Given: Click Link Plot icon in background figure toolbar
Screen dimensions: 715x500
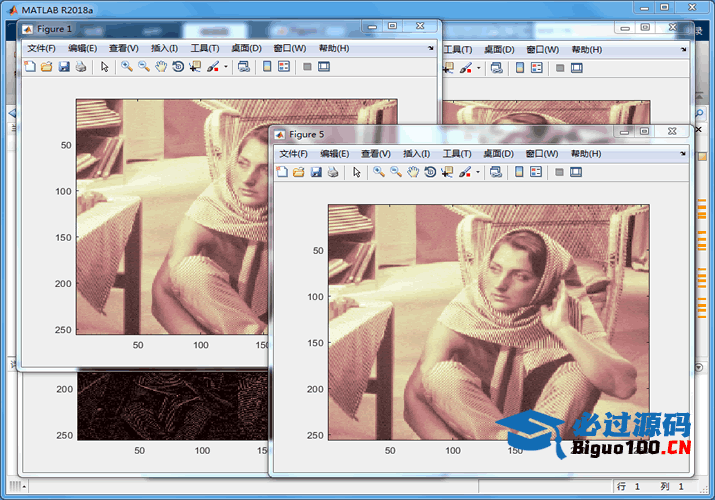Looking at the screenshot, I should tap(497, 68).
